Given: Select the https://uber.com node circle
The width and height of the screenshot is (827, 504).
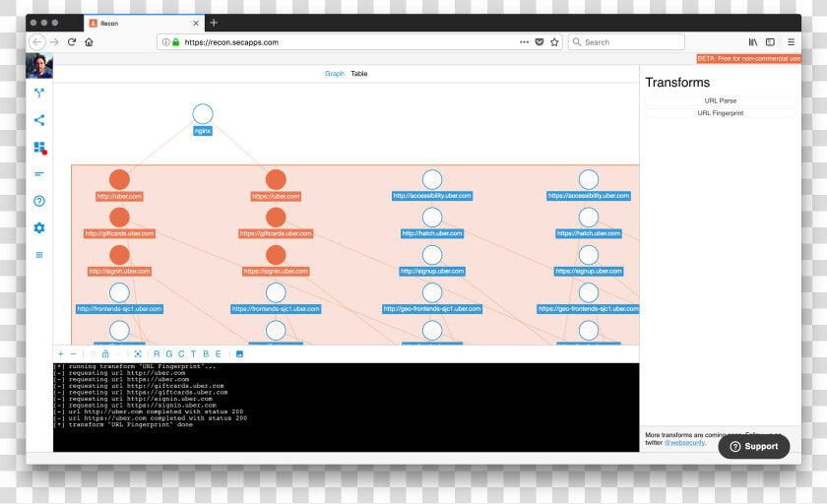Looking at the screenshot, I should coord(276,180).
